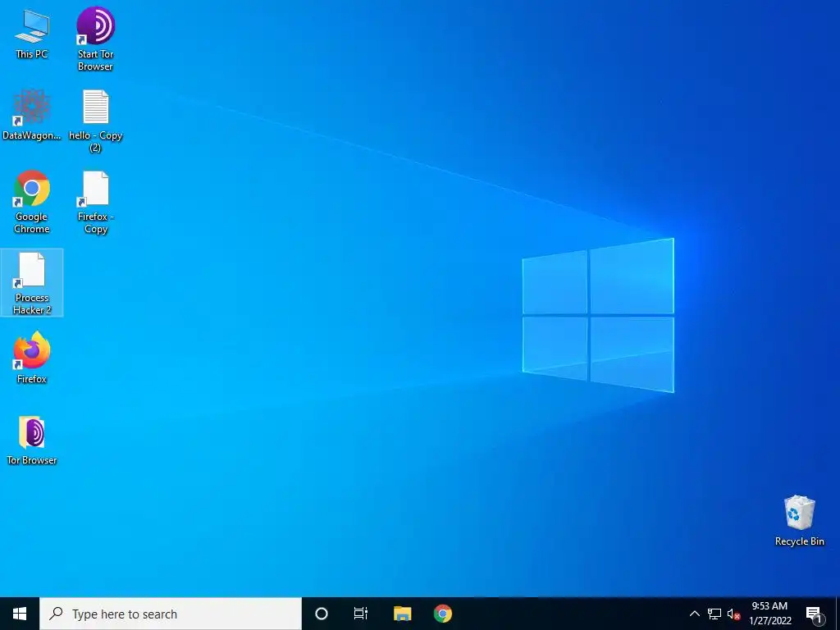The height and width of the screenshot is (630, 840).
Task: Open the Windows Start menu
Action: tap(20, 614)
